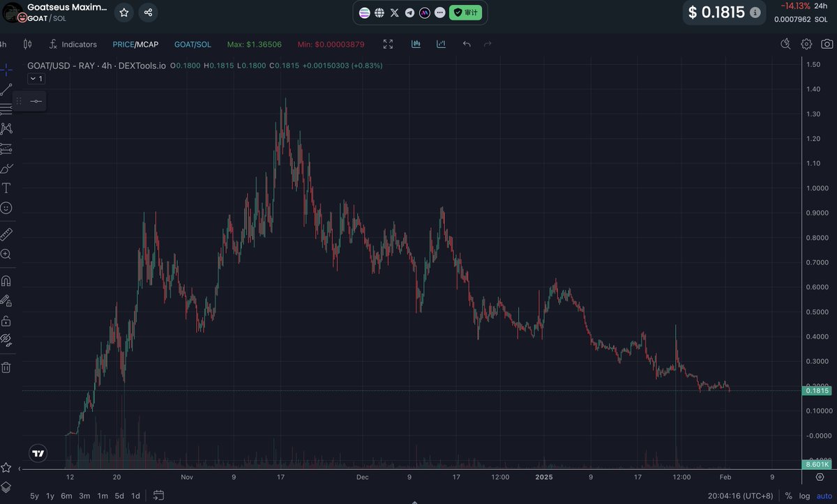837x504 pixels.
Task: Open the Fibonacci retracement tools
Action: tap(6, 109)
